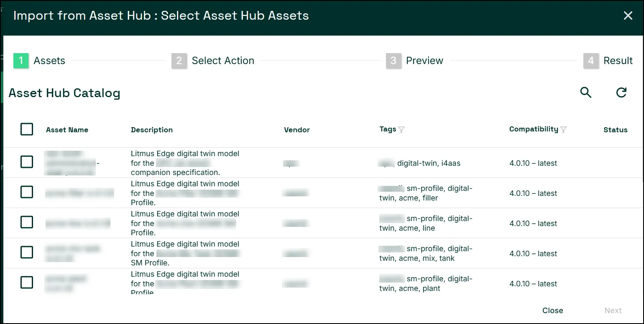Image resolution: width=644 pixels, height=324 pixels.
Task: Check the asset tagged acme, filler
Action: click(x=27, y=192)
